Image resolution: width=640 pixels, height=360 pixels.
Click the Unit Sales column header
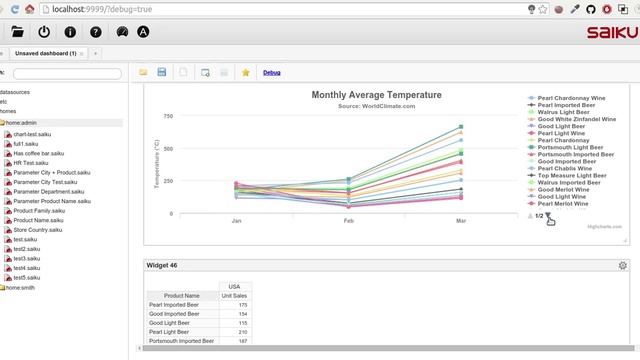[234, 296]
